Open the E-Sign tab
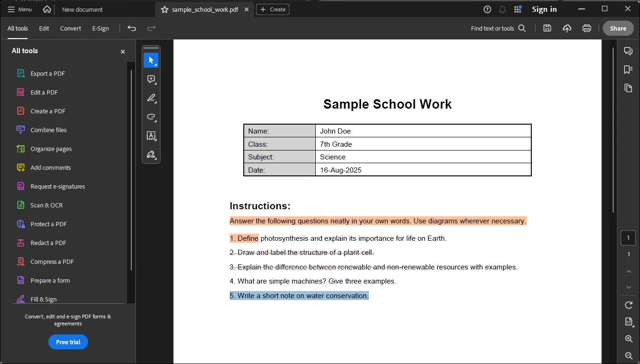This screenshot has width=640, height=364. (x=100, y=28)
